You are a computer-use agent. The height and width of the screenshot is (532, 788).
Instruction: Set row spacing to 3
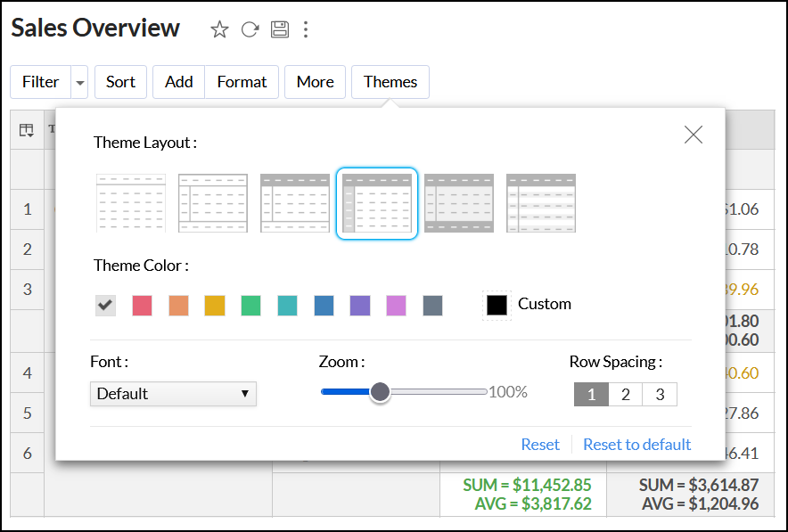pos(660,394)
